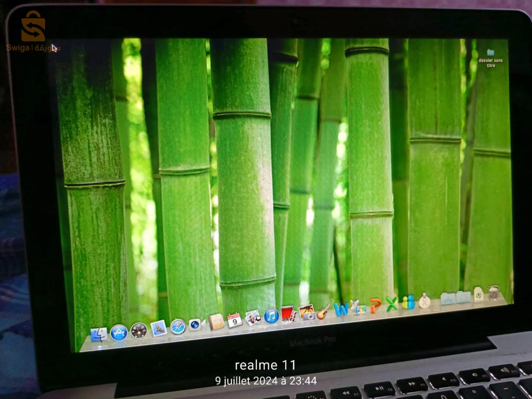Open the iCal calendar icon

coord(235,320)
